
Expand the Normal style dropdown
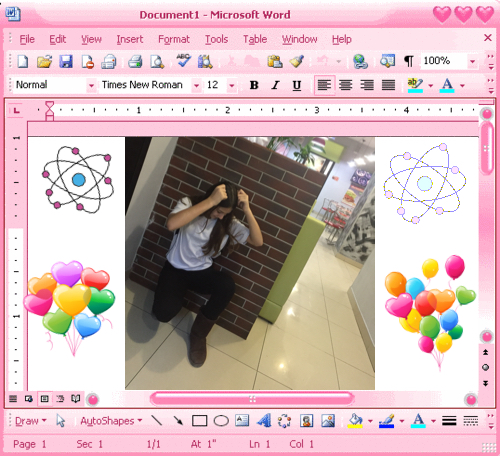(91, 86)
